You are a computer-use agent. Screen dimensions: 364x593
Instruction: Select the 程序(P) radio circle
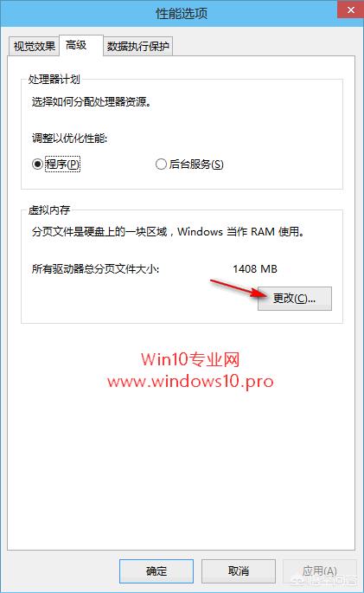37,164
